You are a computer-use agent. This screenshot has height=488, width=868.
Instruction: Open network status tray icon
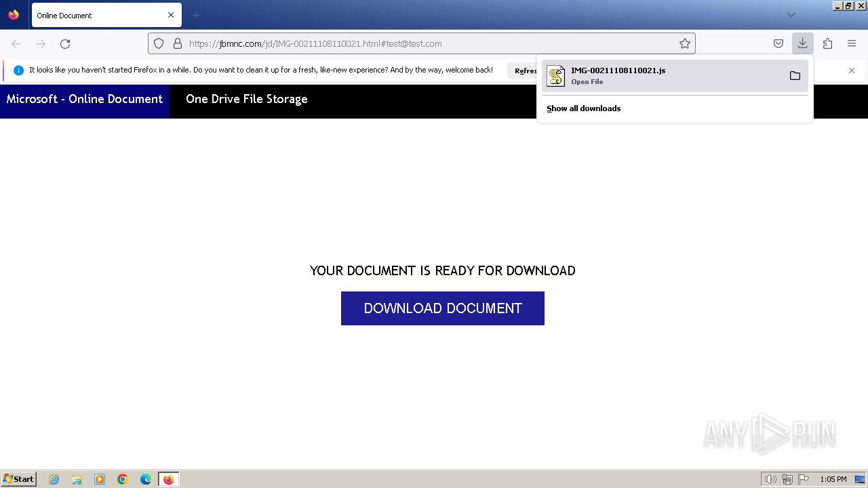coord(787,479)
